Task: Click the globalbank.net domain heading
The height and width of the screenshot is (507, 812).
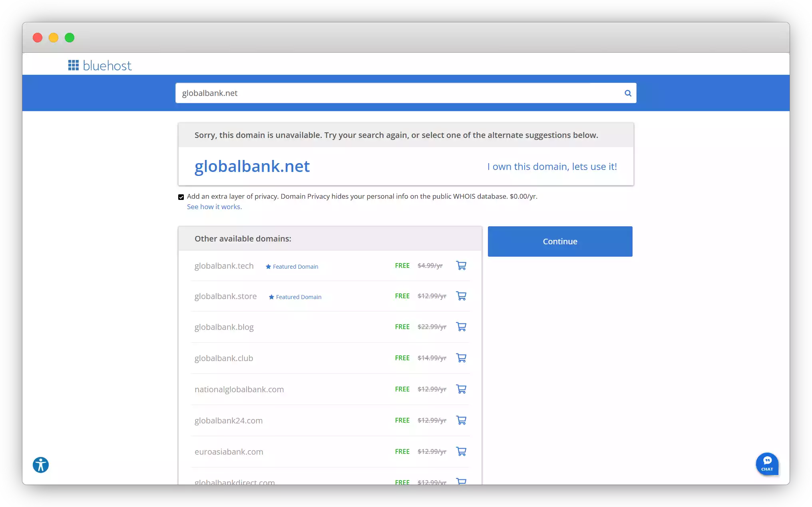Action: pos(252,166)
